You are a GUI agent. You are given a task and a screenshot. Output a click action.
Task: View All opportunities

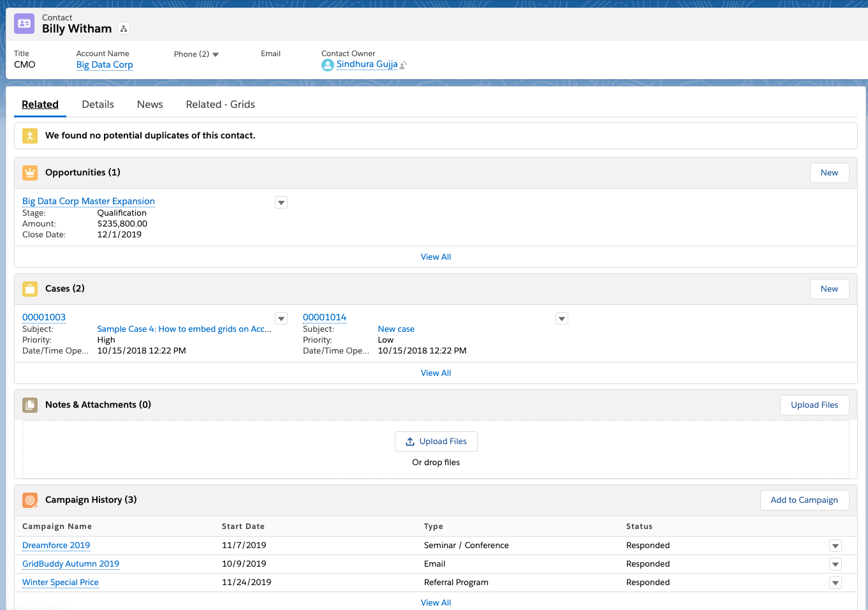pos(436,257)
